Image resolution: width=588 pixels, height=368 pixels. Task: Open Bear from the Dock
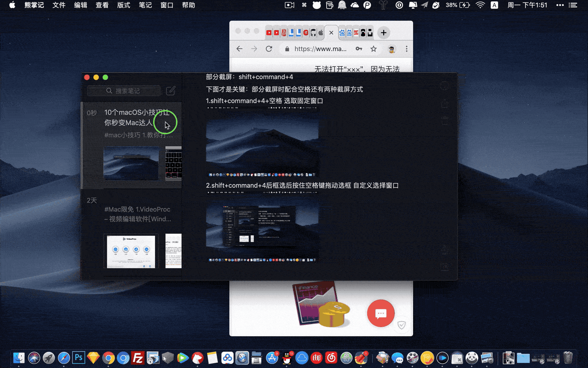197,358
